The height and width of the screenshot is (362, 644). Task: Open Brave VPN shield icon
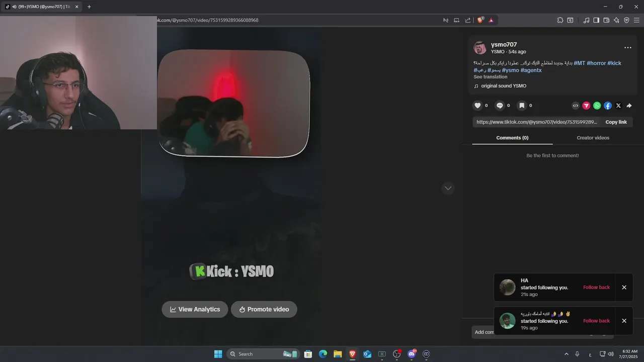tap(626, 20)
